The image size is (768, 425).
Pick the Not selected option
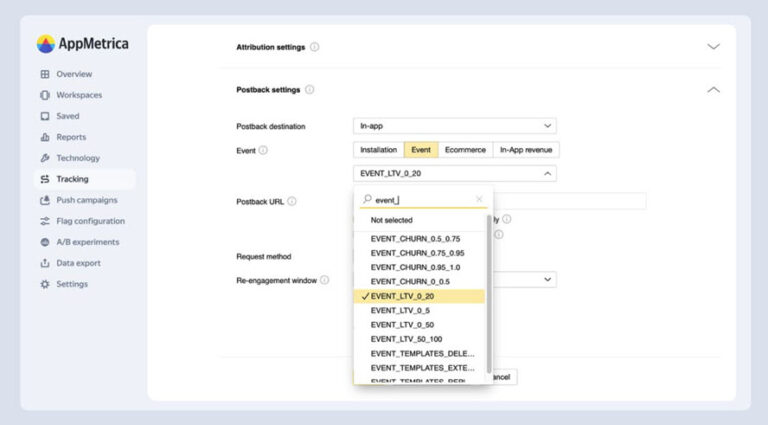(392, 220)
